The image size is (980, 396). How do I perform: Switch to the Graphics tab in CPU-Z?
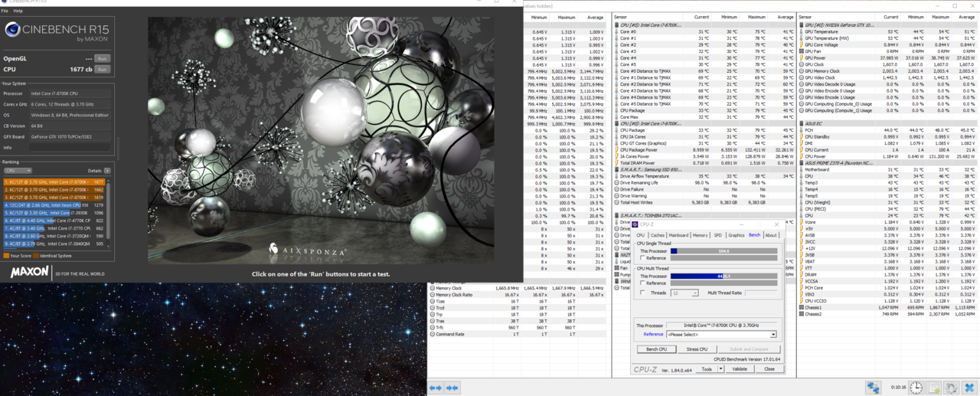tap(737, 235)
